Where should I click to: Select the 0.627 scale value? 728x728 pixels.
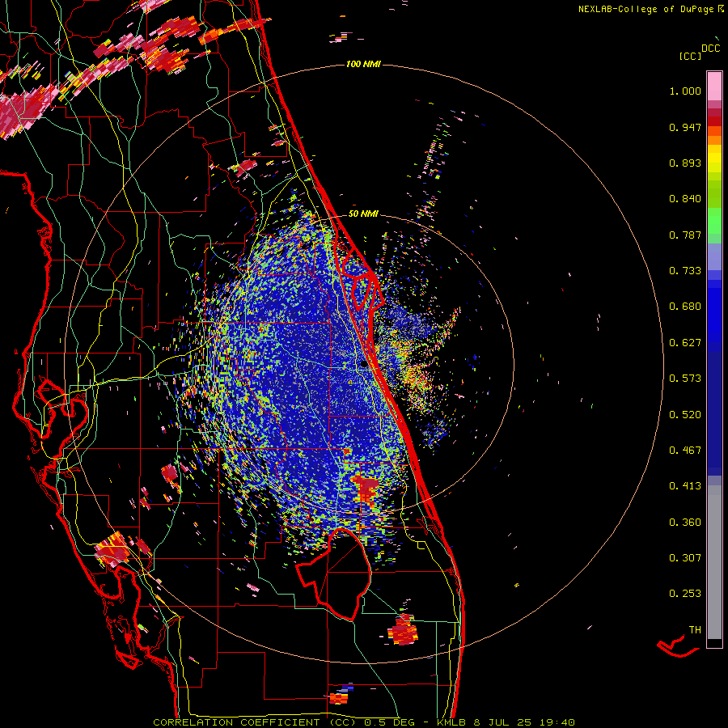(x=685, y=343)
